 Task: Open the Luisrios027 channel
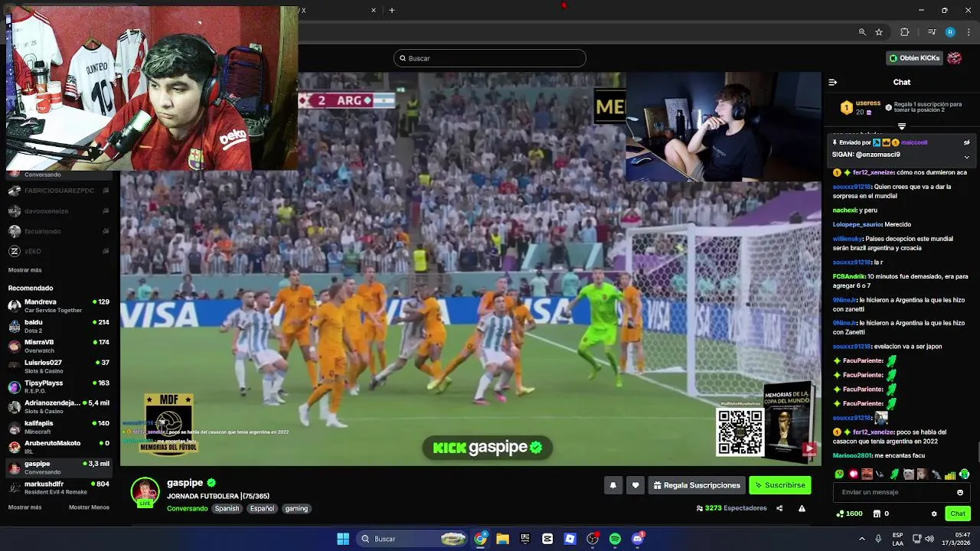pyautogui.click(x=58, y=367)
